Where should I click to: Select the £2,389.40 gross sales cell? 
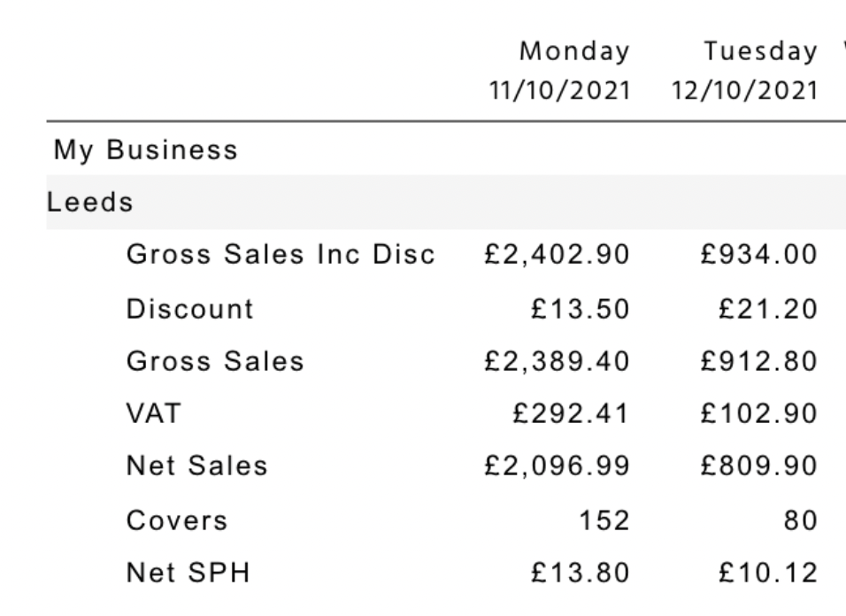556,361
